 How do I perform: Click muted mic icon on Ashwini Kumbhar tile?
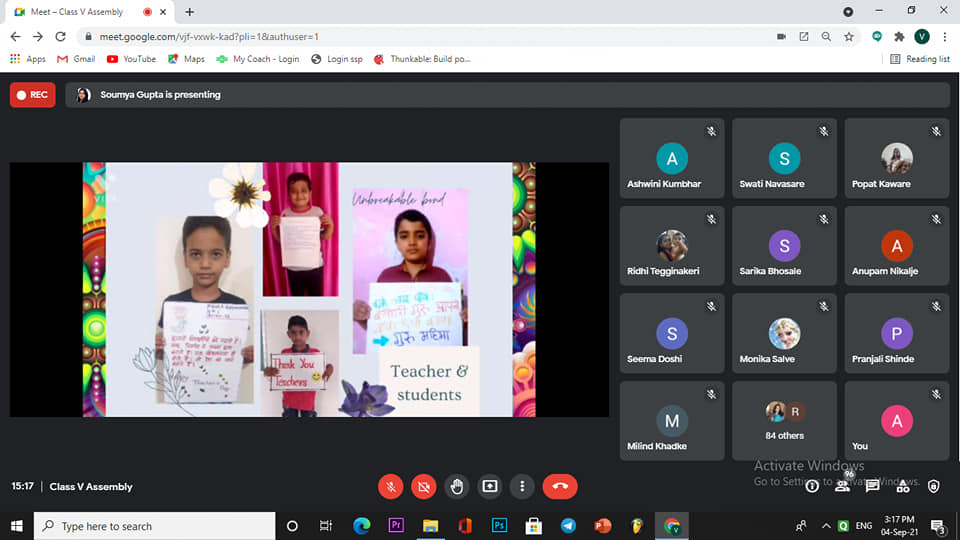[x=711, y=131]
